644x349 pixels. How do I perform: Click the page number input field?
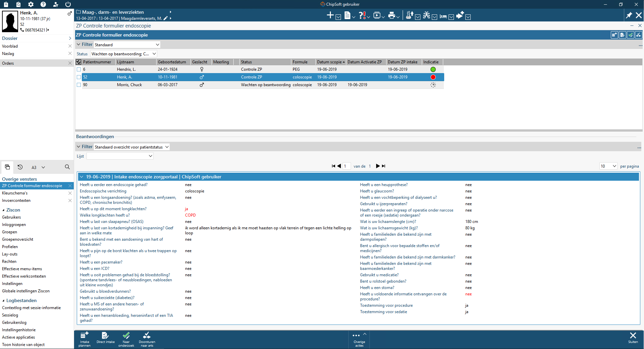pos(347,166)
